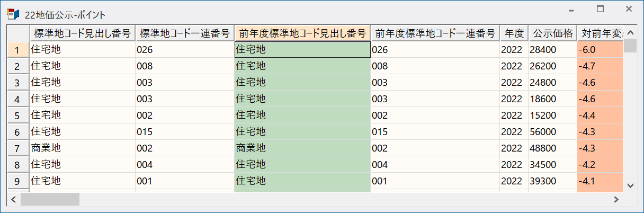Click the 前年度標準地コード見出し番号 column header
Image resolution: width=644 pixels, height=213 pixels.
click(x=302, y=33)
